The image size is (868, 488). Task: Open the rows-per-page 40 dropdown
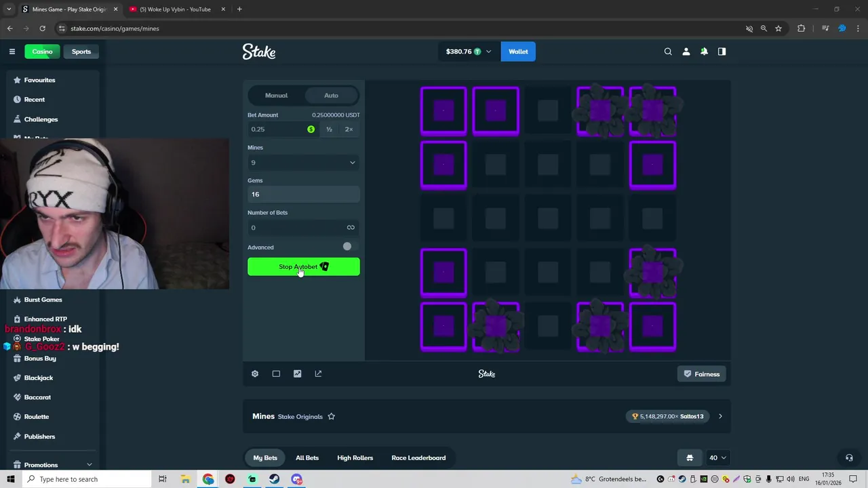(717, 457)
